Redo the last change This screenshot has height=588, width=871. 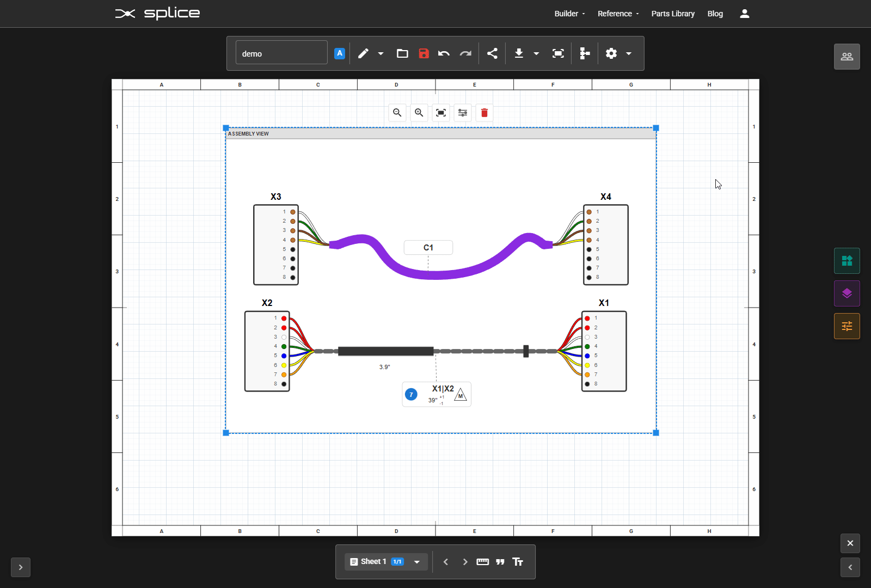pos(465,53)
